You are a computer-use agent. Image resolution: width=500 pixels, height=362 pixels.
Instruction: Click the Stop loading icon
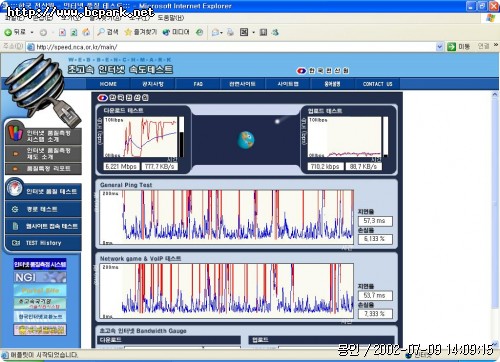tap(62, 32)
